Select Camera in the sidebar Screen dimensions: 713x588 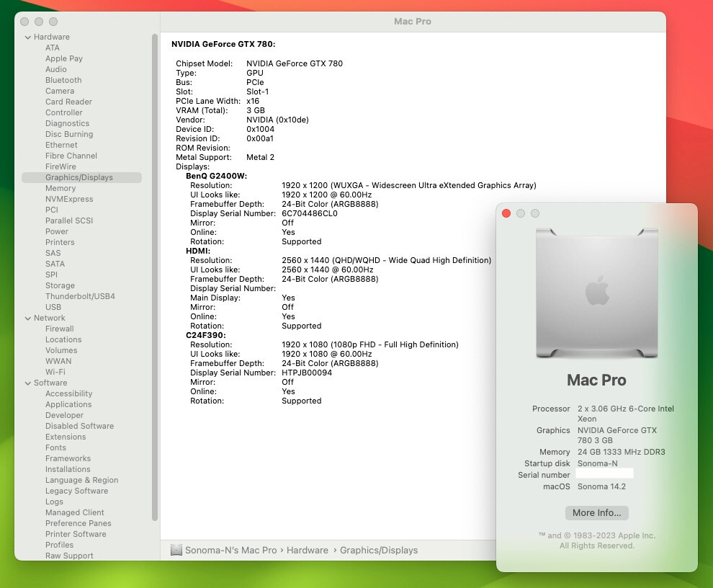click(60, 91)
